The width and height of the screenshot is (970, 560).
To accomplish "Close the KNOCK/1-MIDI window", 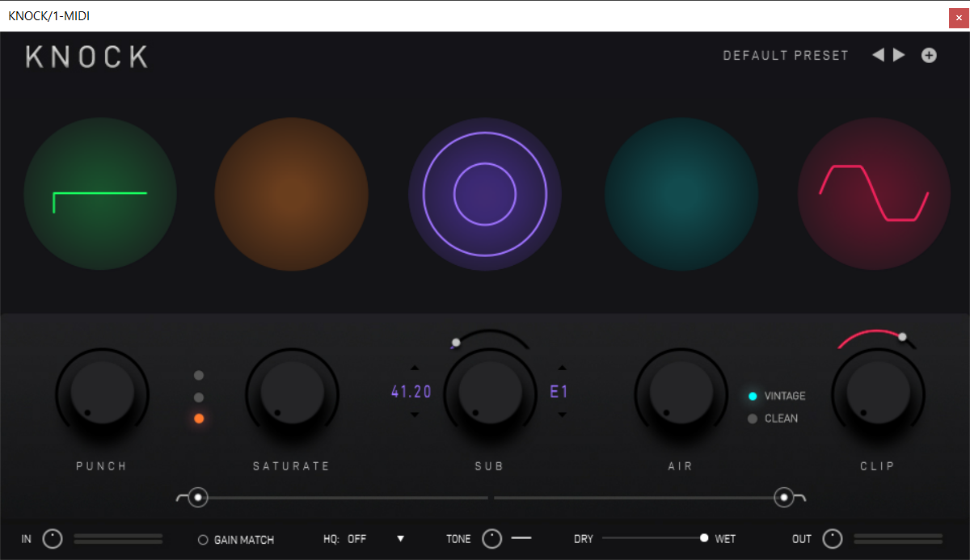I will point(958,17).
